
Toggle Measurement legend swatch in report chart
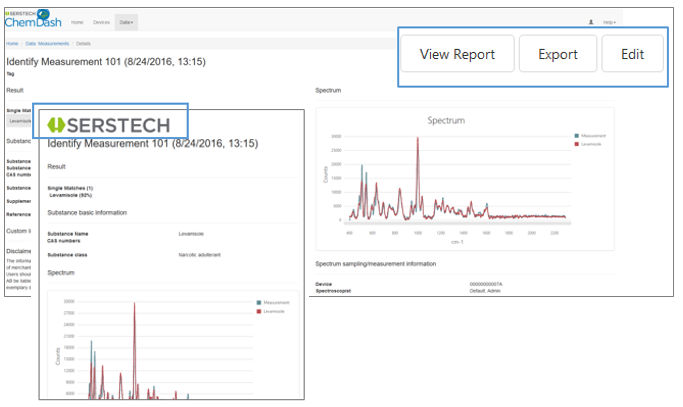pos(259,302)
